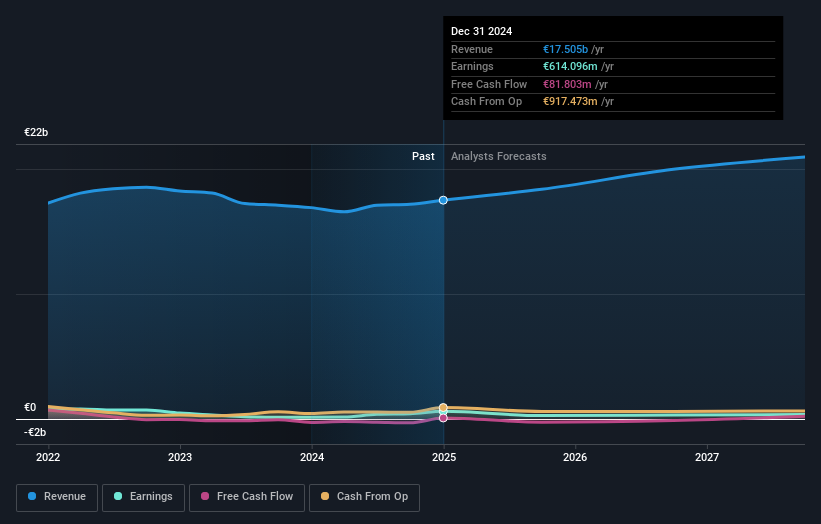
Task: Click the €22b y-axis label
Action: point(36,132)
